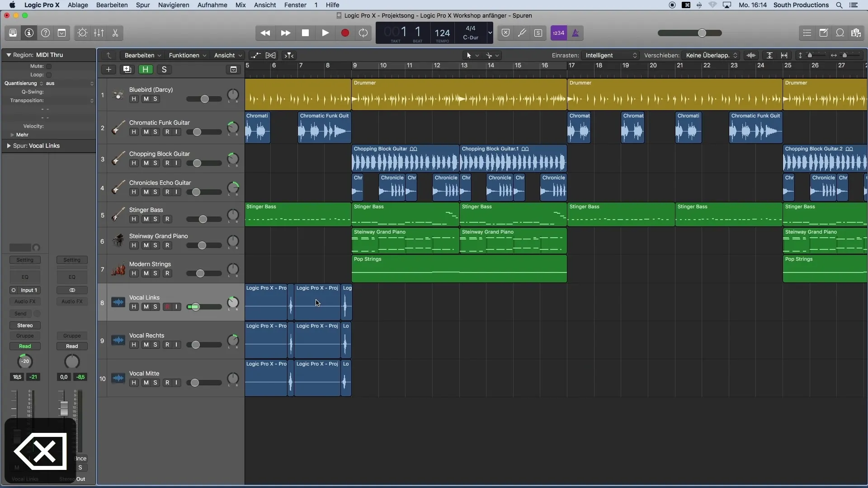Select the Cycle/Loop playback icon

[363, 33]
